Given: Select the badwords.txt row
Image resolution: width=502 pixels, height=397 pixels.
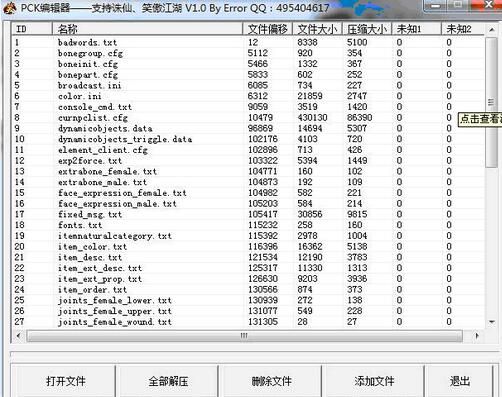Looking at the screenshot, I should pos(248,42).
